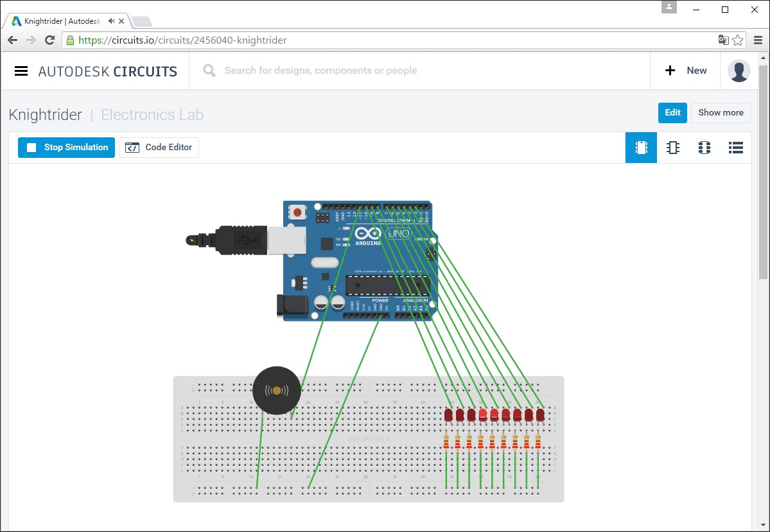
Task: Click the Arduino reset button
Action: point(297,212)
